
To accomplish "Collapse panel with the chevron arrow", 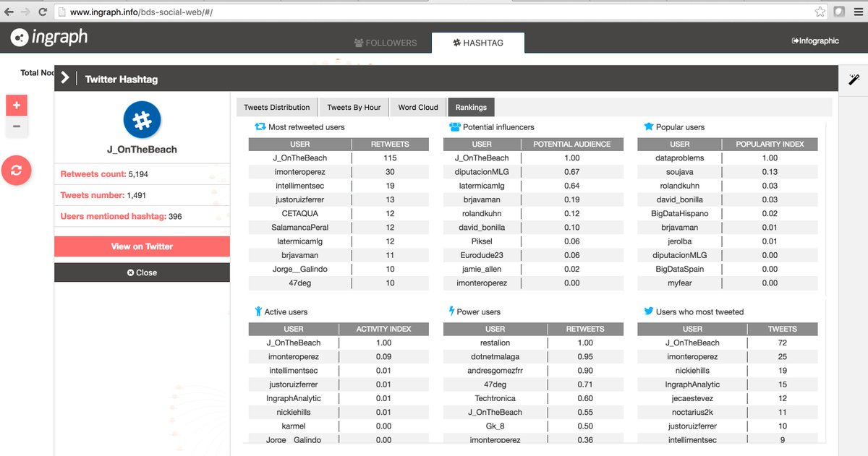I will [x=65, y=78].
